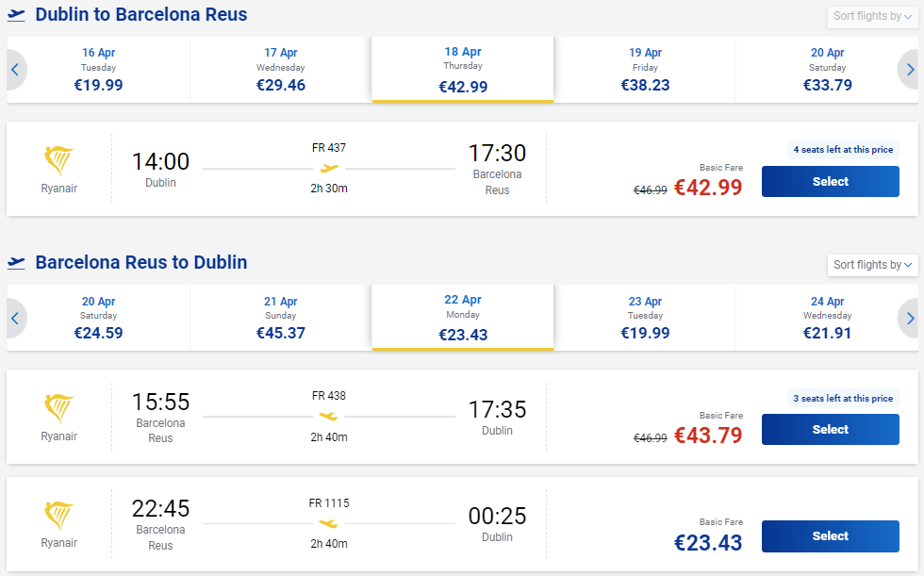The height and width of the screenshot is (576, 924).
Task: Select the 21 Apr Sunday return date tab
Action: coord(280,318)
